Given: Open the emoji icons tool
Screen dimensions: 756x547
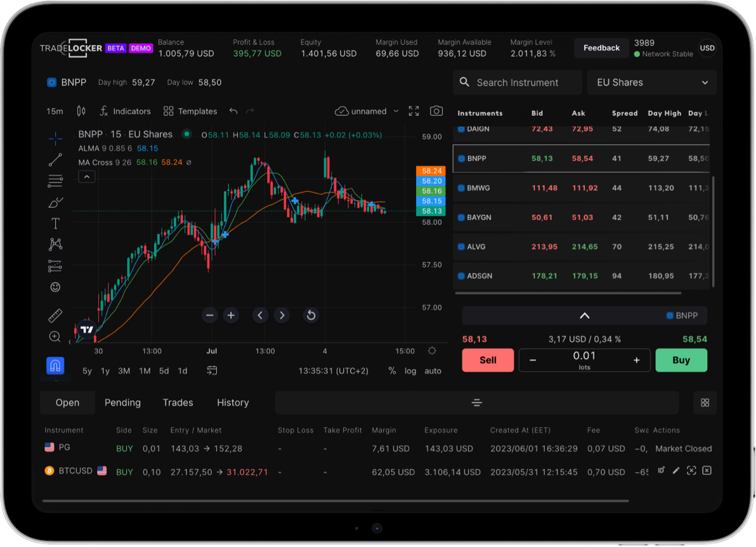Looking at the screenshot, I should tap(55, 287).
